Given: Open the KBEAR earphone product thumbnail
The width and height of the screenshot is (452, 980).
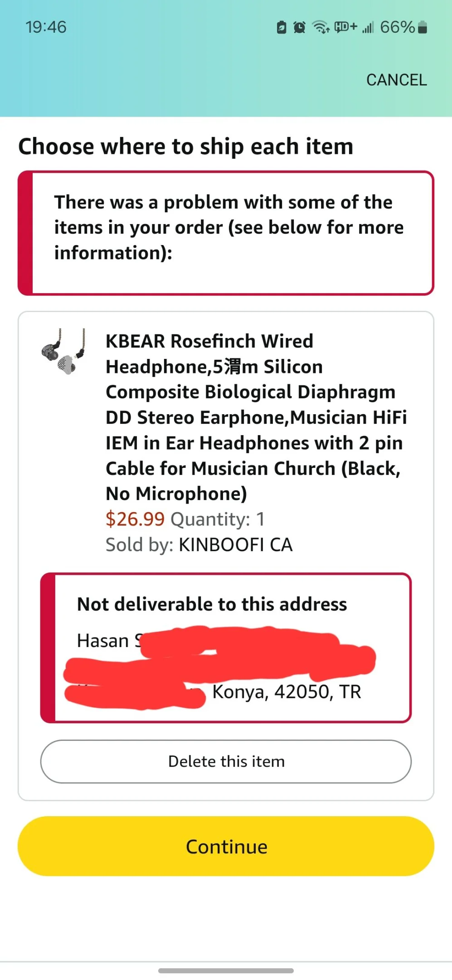Looking at the screenshot, I should [63, 352].
